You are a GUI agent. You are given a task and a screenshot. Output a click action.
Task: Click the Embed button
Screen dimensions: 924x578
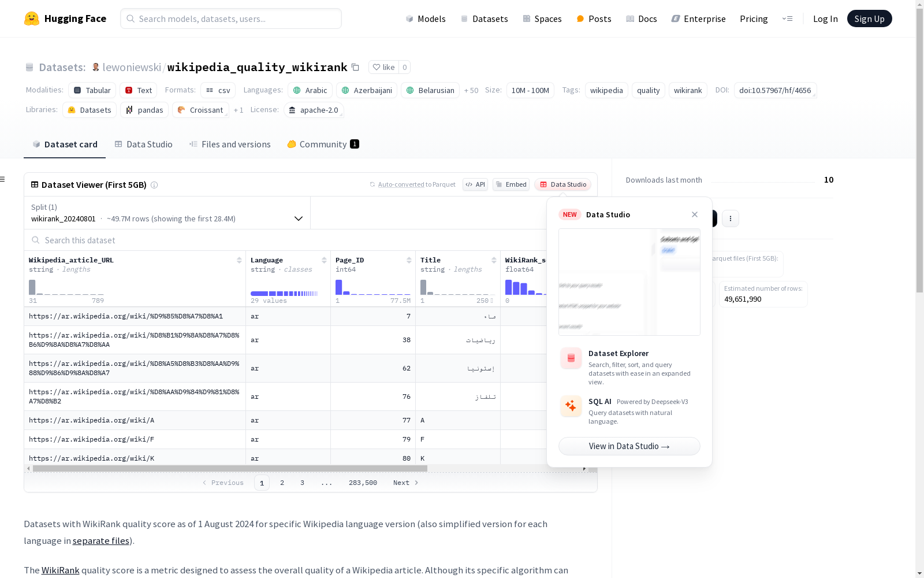[511, 184]
